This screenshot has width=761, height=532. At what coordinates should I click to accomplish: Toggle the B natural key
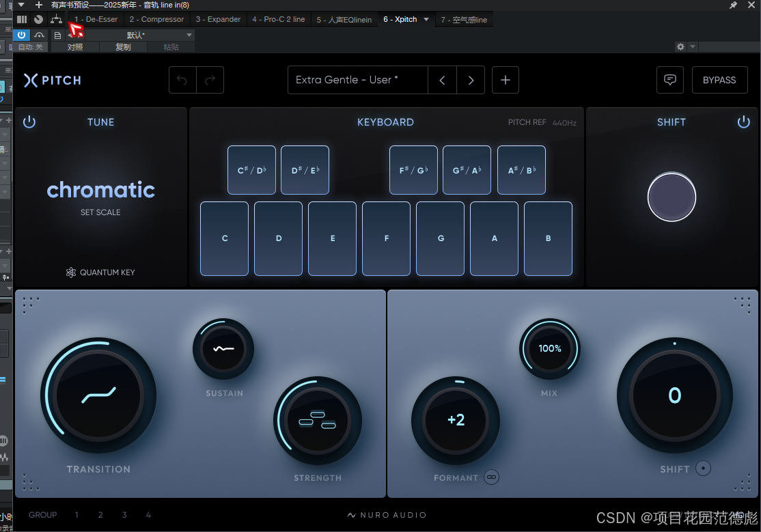548,238
